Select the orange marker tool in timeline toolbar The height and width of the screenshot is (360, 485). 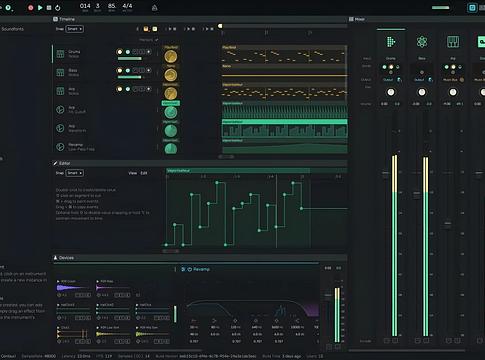(x=146, y=29)
